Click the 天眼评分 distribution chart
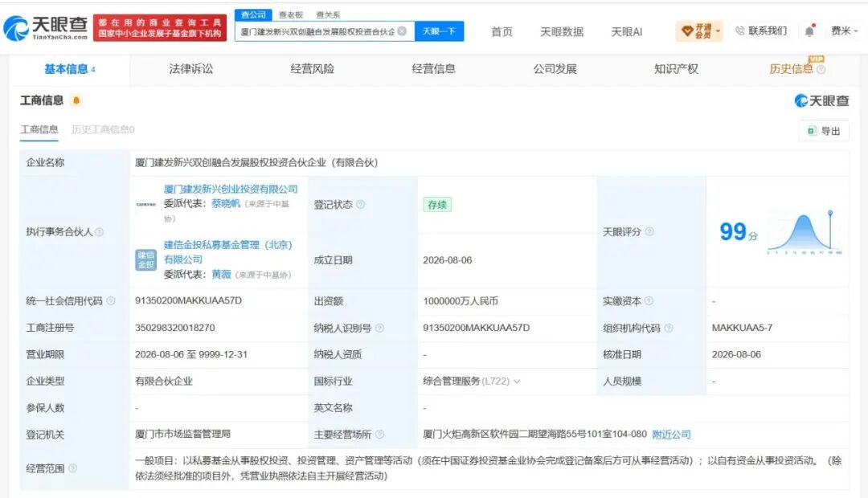 (805, 232)
